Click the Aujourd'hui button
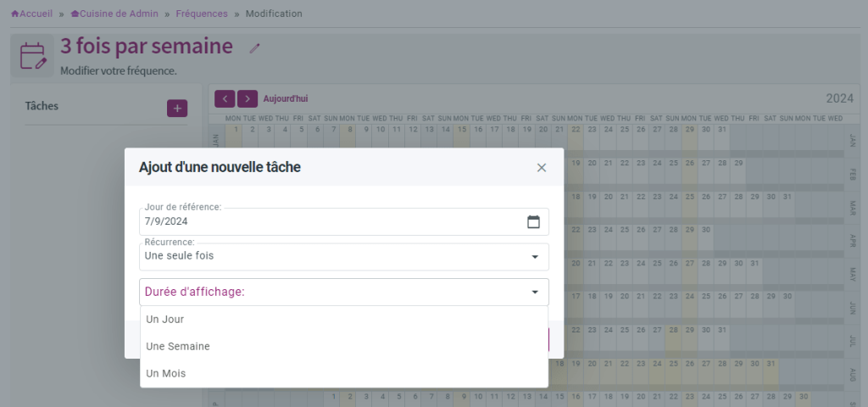This screenshot has width=868, height=407. click(x=286, y=98)
